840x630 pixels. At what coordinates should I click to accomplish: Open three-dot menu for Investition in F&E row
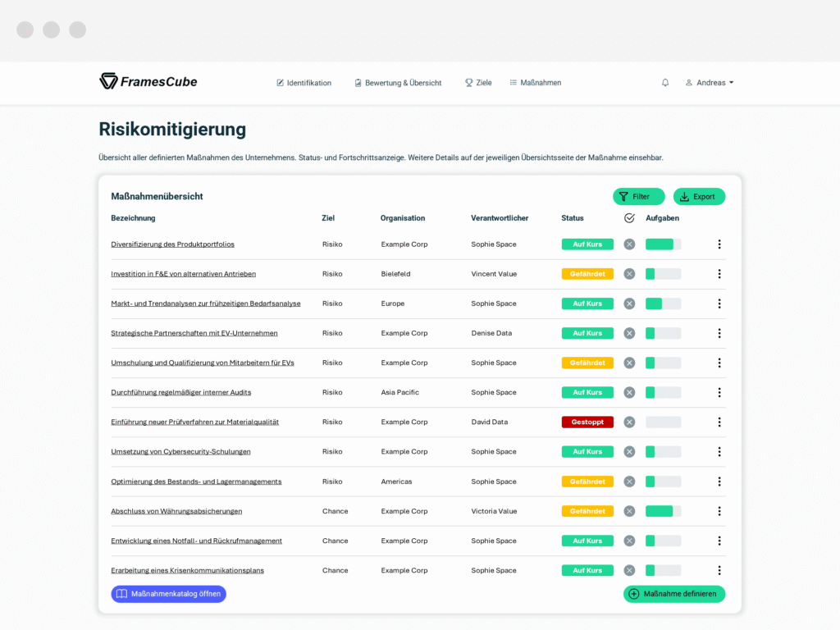[x=719, y=274]
